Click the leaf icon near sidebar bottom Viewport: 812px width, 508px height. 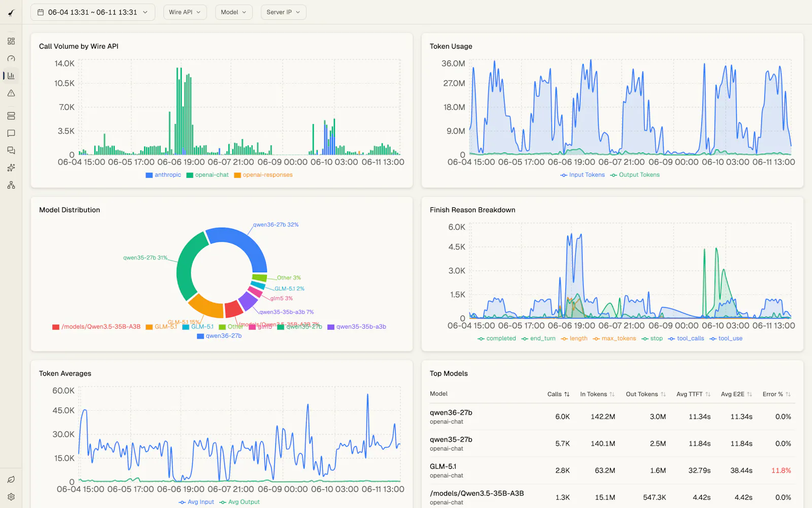click(11, 480)
